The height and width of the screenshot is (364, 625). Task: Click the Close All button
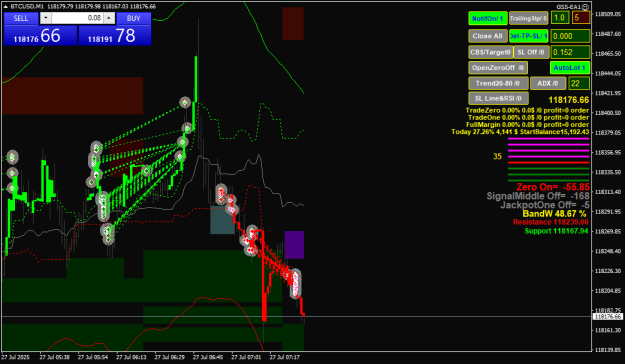[x=488, y=36]
